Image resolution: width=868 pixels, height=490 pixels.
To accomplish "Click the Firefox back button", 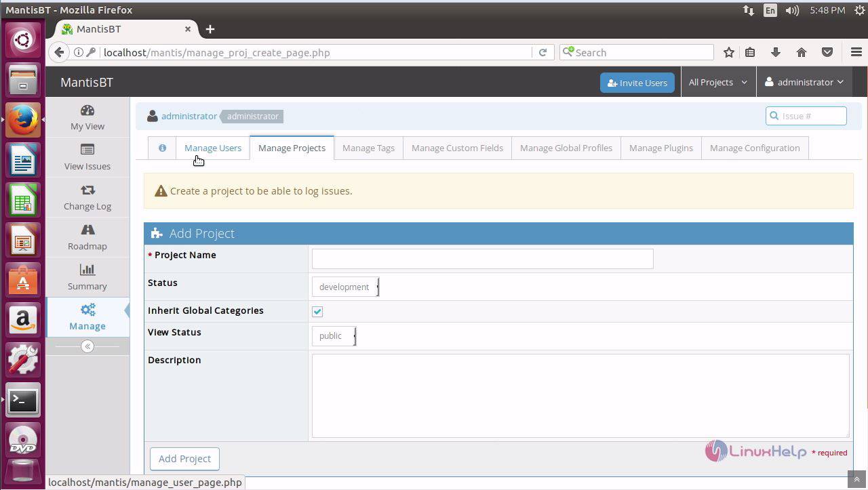I will tap(59, 52).
